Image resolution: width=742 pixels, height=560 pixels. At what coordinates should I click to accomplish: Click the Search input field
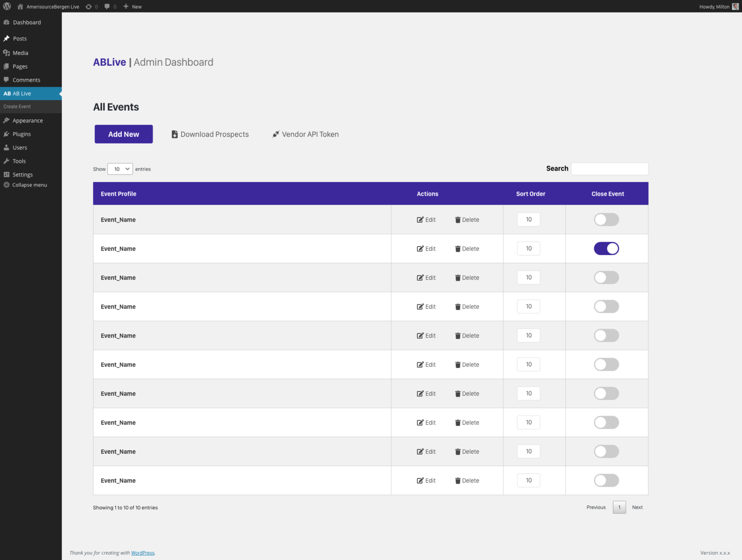tap(610, 169)
